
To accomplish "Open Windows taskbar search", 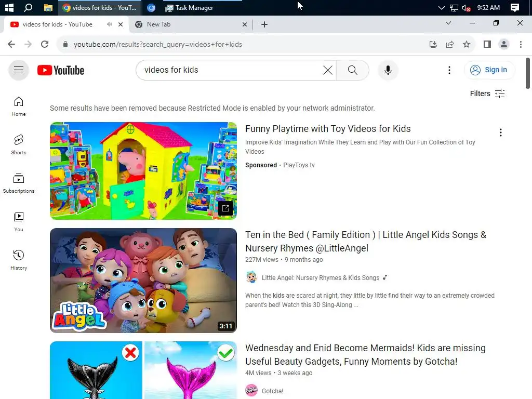I will pyautogui.click(x=28, y=7).
